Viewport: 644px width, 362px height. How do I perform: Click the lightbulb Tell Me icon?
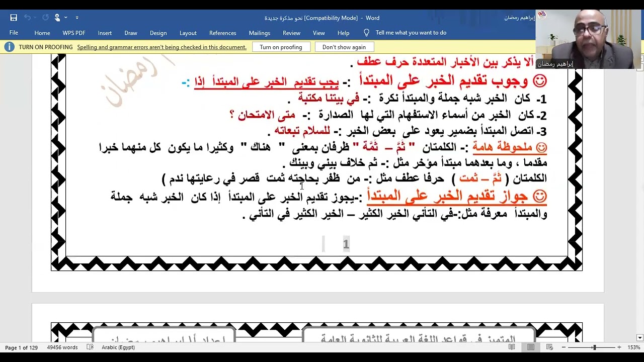(x=366, y=33)
